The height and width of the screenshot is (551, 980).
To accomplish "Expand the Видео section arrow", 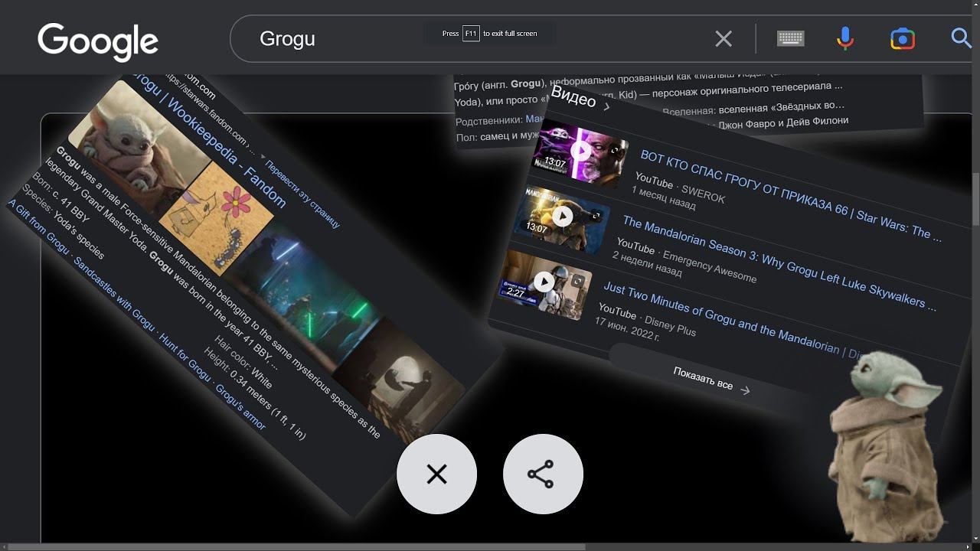I will click(x=606, y=107).
